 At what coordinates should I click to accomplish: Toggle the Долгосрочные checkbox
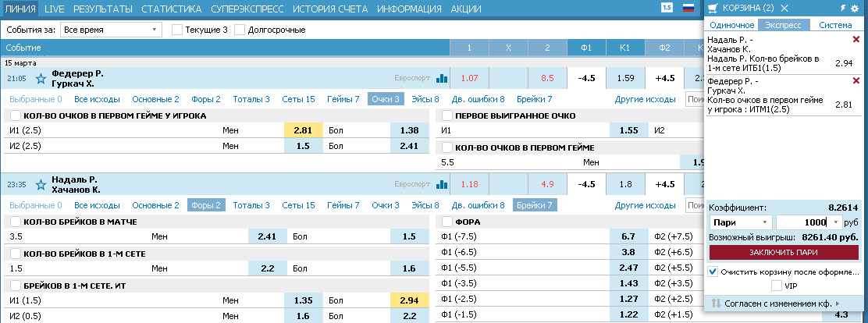pyautogui.click(x=240, y=30)
